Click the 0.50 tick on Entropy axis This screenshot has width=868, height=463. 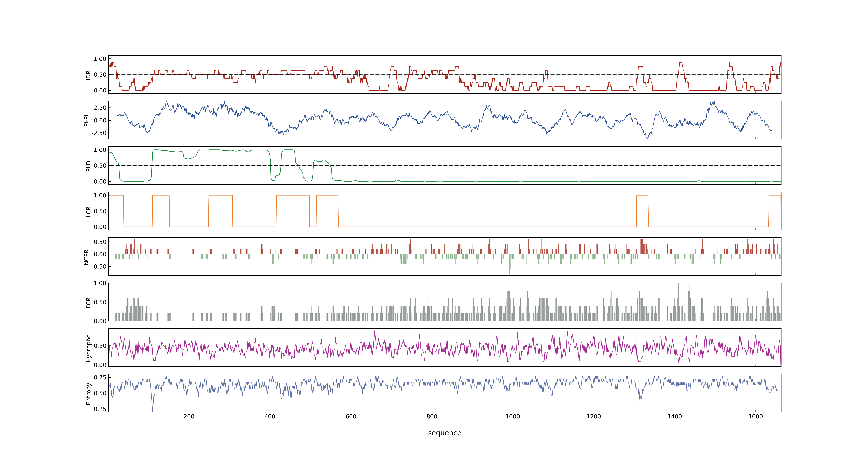point(100,393)
